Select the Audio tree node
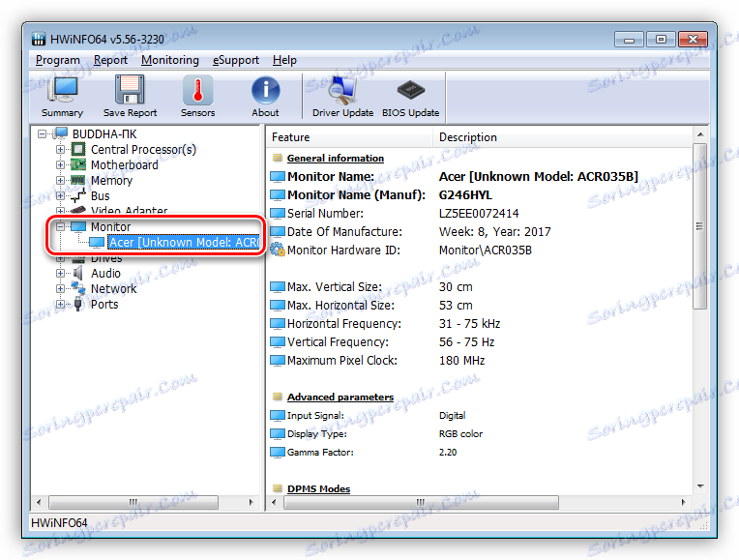Image resolution: width=739 pixels, height=560 pixels. click(x=105, y=274)
